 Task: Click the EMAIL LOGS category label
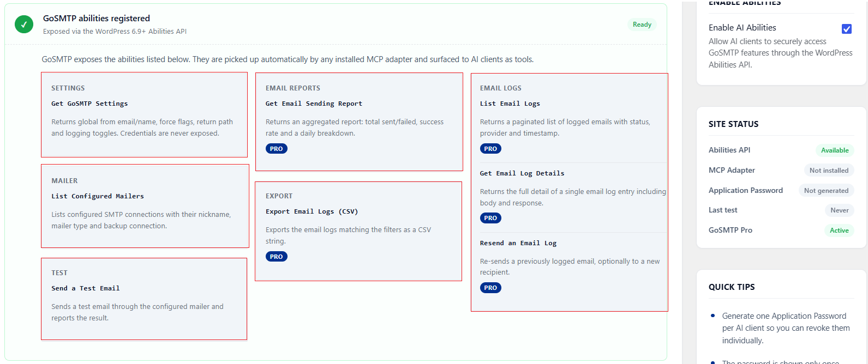(501, 88)
